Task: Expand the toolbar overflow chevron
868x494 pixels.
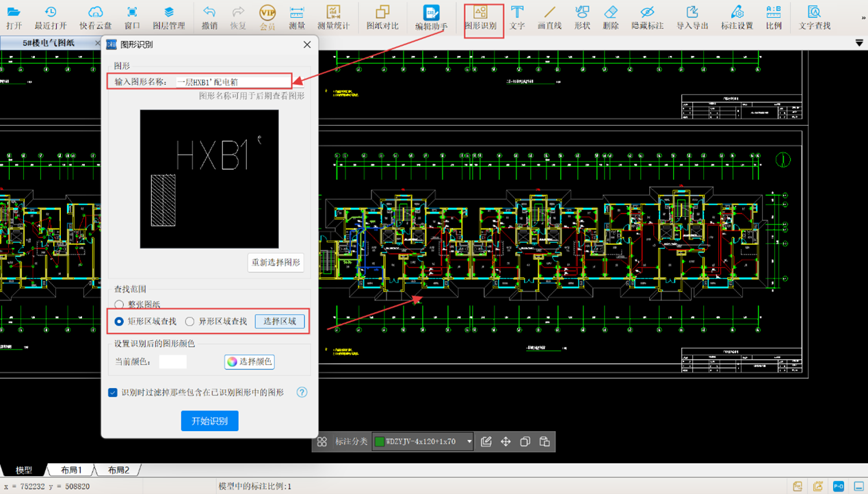Action: pos(863,18)
